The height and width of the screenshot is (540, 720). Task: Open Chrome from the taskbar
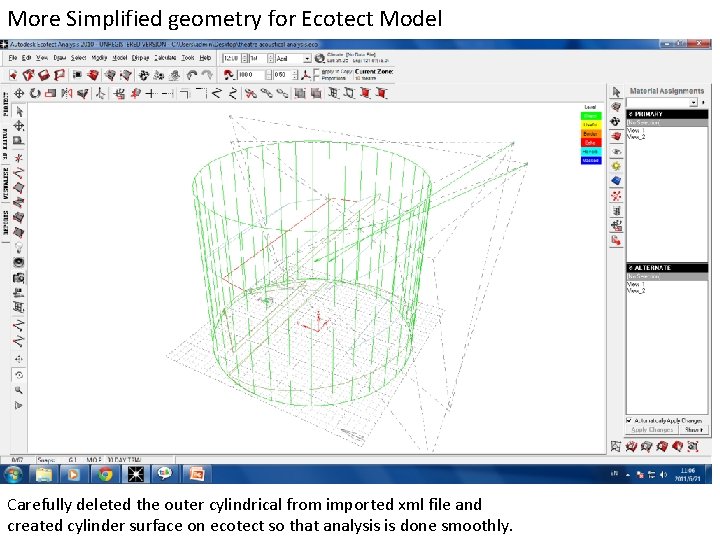click(105, 474)
